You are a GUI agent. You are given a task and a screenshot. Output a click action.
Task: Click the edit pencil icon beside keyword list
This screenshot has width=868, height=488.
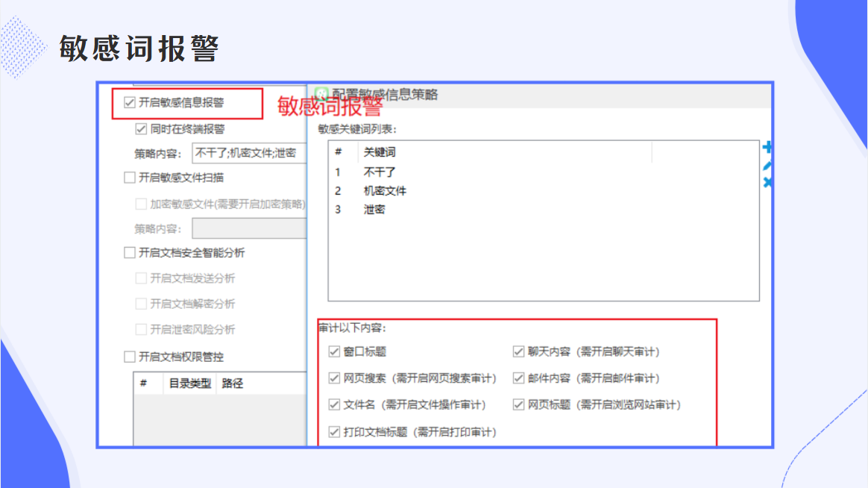[767, 166]
